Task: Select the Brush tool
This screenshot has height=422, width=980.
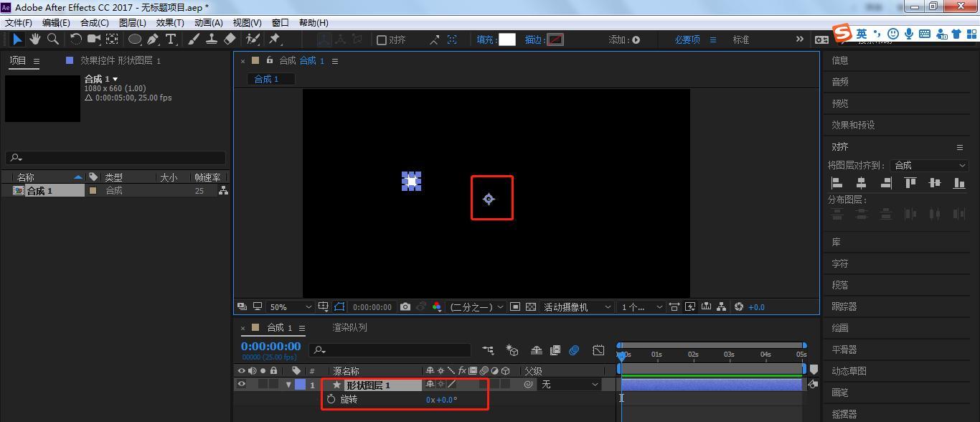Action: 194,39
